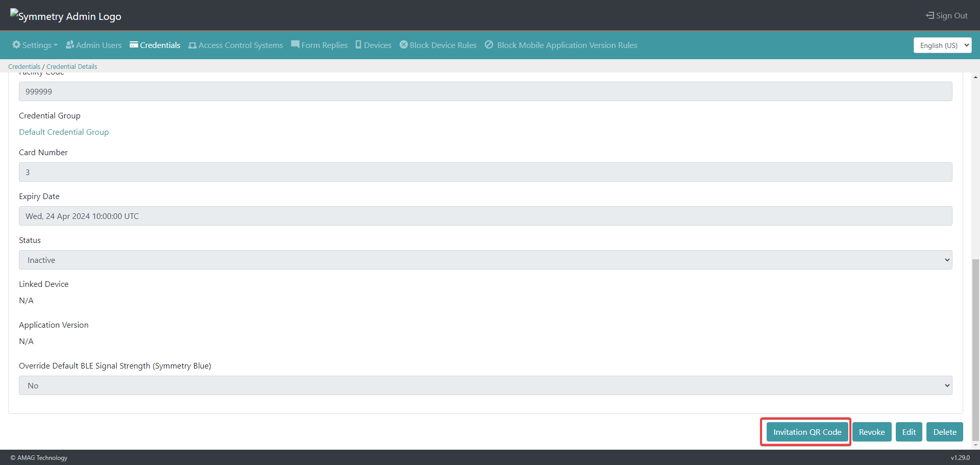The height and width of the screenshot is (465, 980).
Task: Click the Credential Details breadcrumb
Action: coord(71,66)
